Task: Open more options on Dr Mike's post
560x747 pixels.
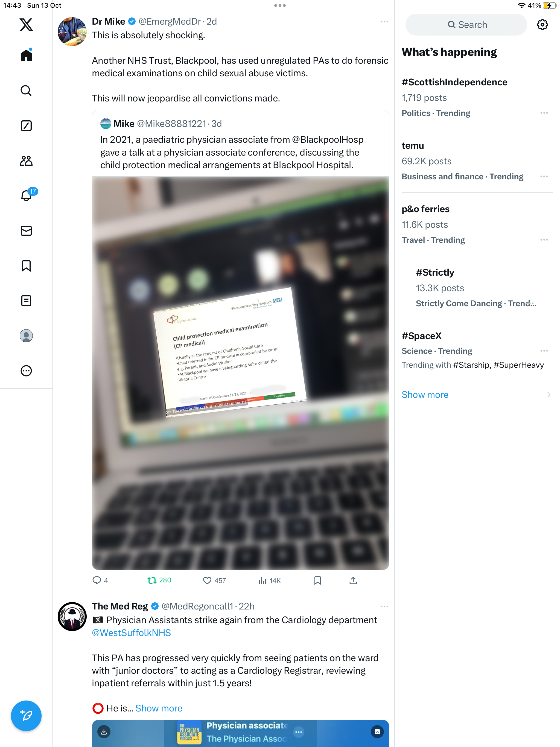Action: click(384, 21)
